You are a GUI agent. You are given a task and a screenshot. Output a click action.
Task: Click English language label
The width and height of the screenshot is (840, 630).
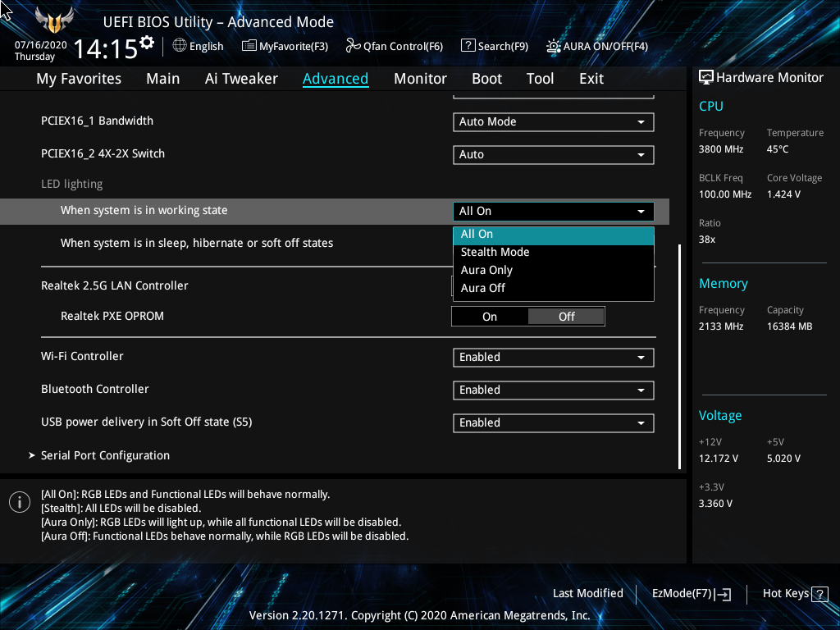[x=206, y=47]
